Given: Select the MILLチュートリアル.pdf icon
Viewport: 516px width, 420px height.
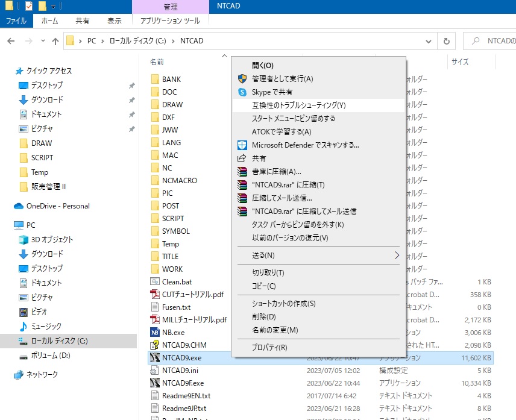Looking at the screenshot, I should click(155, 320).
